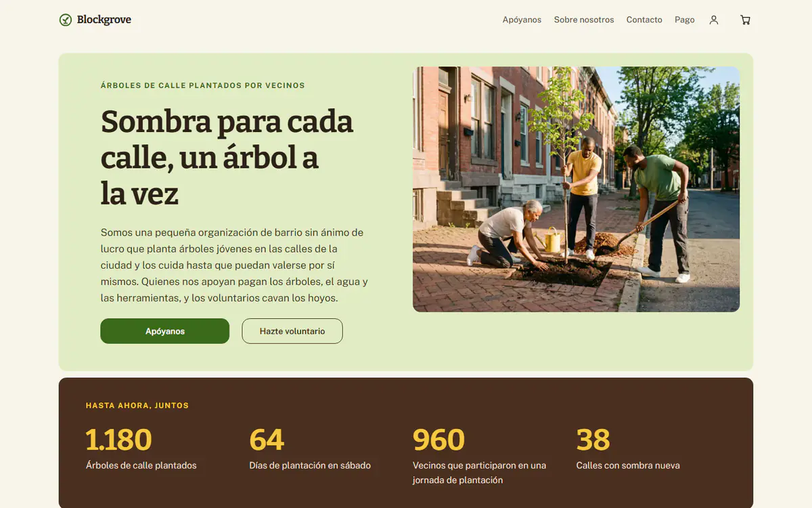Click the 1.180 statistic number
Screen dimensions: 812x508
pos(118,440)
